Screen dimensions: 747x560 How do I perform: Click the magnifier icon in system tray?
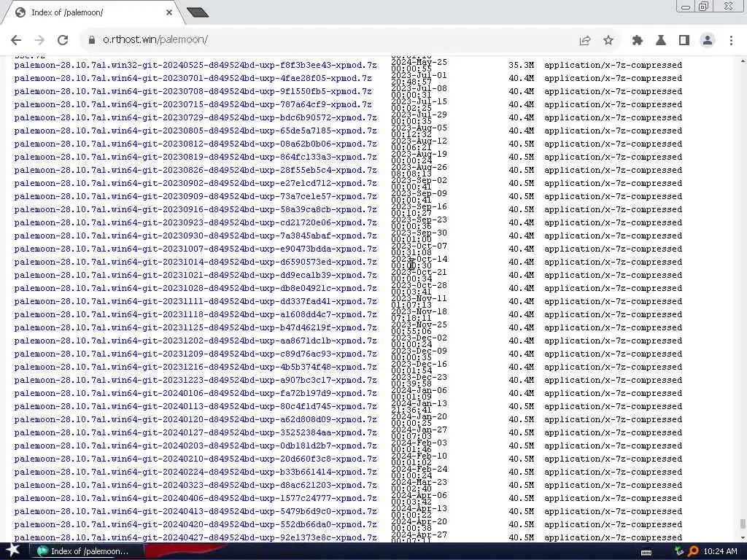pyautogui.click(x=693, y=551)
